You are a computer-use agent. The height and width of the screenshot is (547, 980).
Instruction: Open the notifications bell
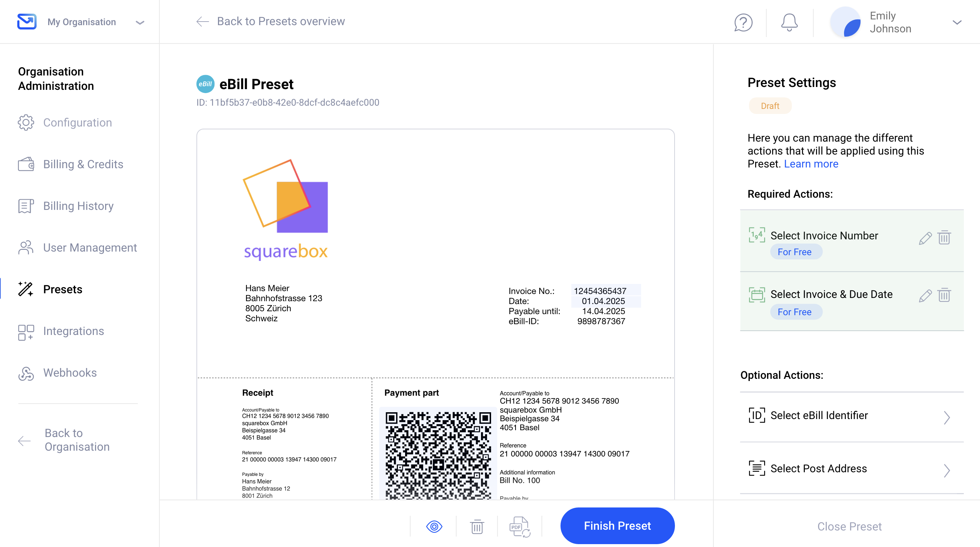coord(789,22)
